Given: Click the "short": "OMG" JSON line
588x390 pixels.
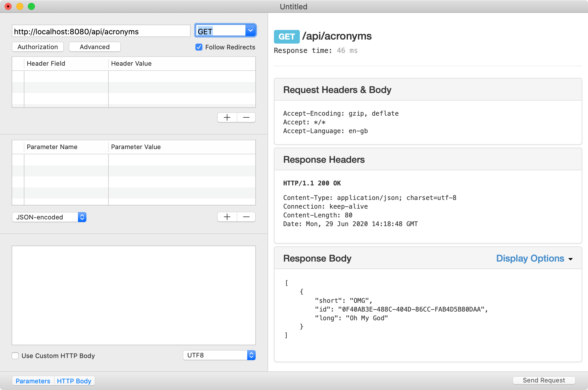Looking at the screenshot, I should click(x=344, y=300).
